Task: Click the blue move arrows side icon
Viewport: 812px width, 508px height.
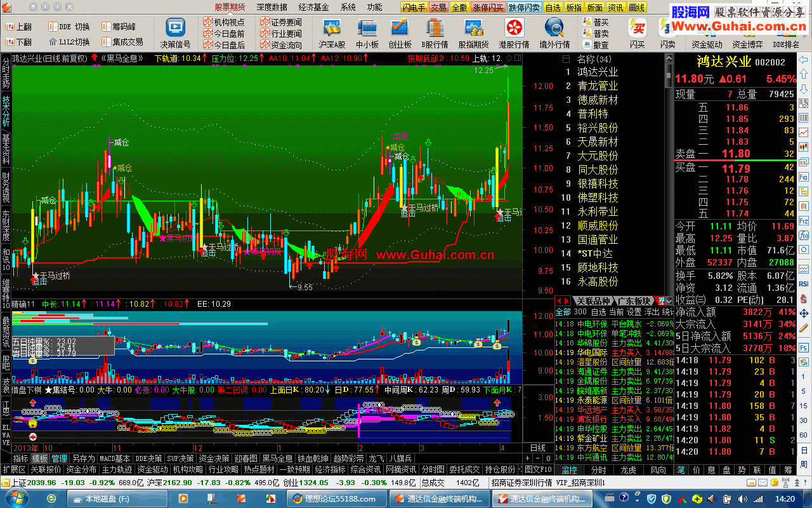Action: click(803, 314)
